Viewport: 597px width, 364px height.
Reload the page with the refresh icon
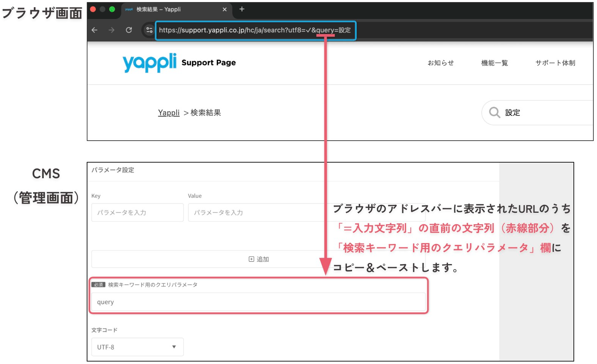[x=129, y=30]
